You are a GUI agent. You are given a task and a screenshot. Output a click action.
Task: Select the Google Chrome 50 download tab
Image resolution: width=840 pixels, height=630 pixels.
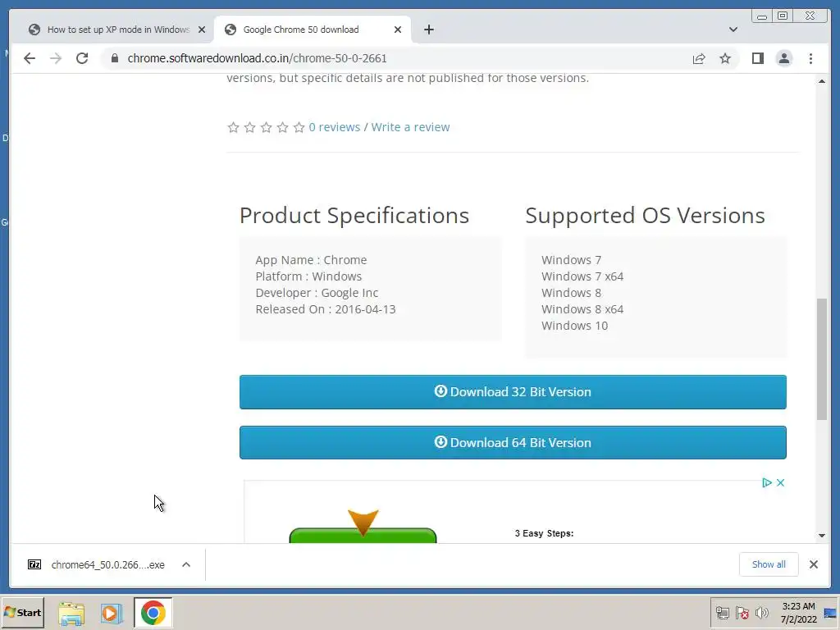[312, 30]
